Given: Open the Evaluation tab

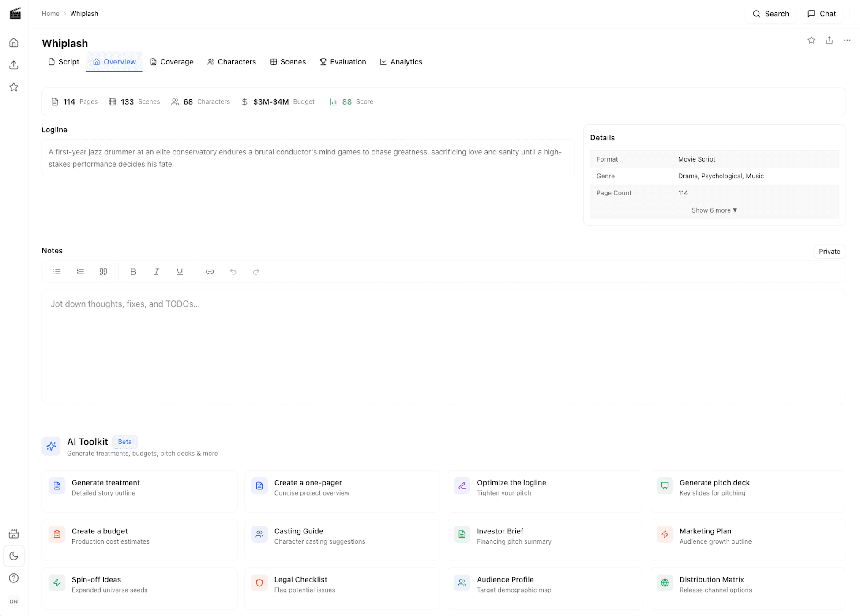Looking at the screenshot, I should tap(343, 62).
